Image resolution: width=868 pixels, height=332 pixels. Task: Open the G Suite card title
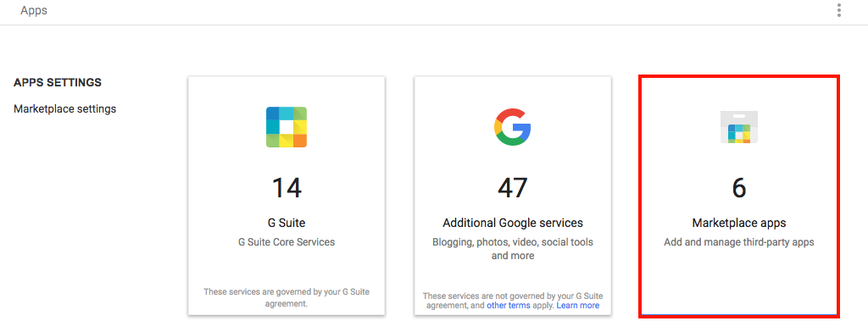[287, 223]
